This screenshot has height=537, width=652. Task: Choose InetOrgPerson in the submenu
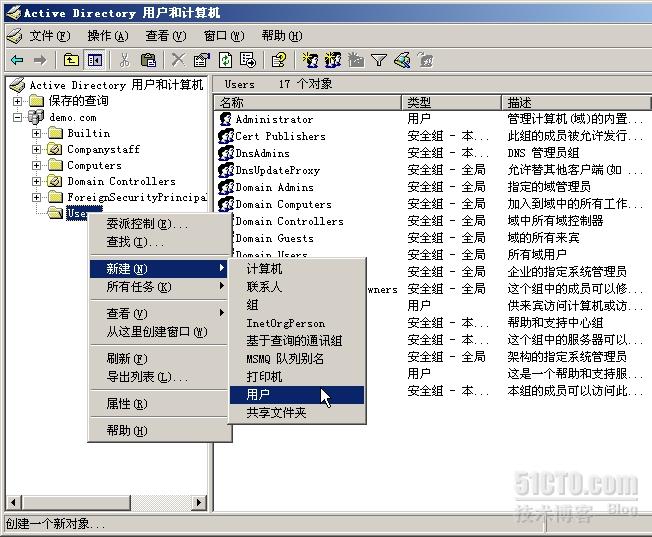point(297,323)
